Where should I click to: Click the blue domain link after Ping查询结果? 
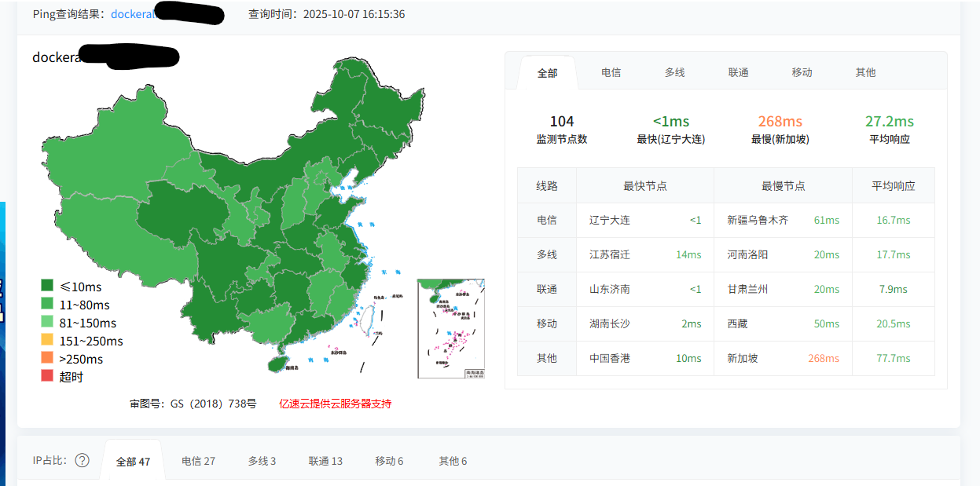pos(132,14)
